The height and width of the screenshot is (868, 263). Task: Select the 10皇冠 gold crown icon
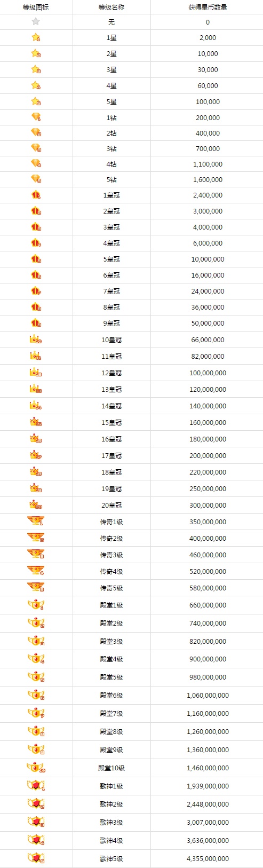pos(36,340)
